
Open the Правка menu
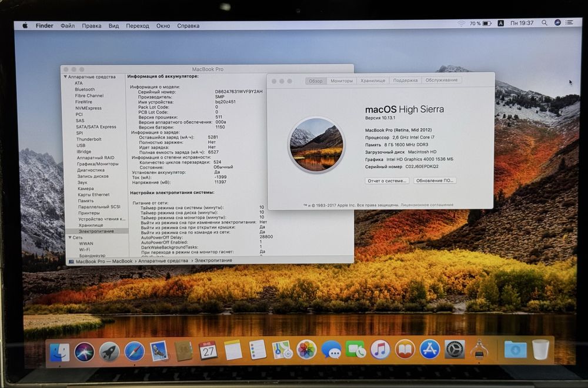click(x=92, y=26)
